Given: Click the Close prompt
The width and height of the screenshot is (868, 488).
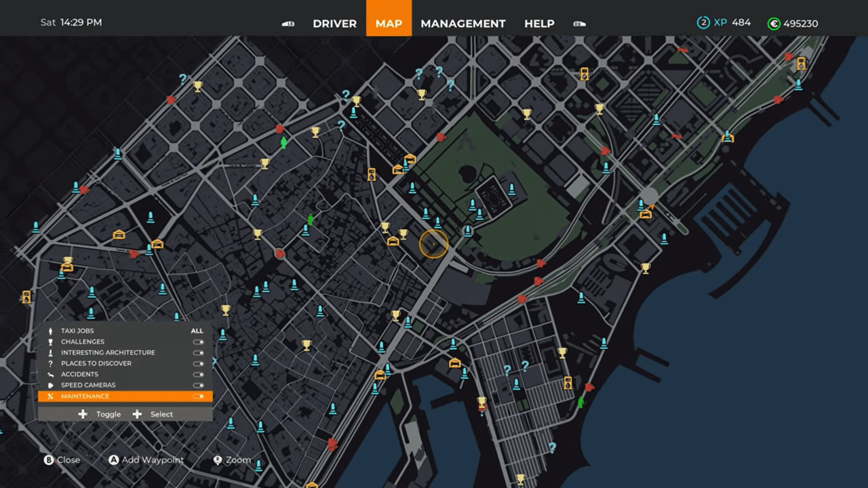Looking at the screenshot, I should (68, 460).
